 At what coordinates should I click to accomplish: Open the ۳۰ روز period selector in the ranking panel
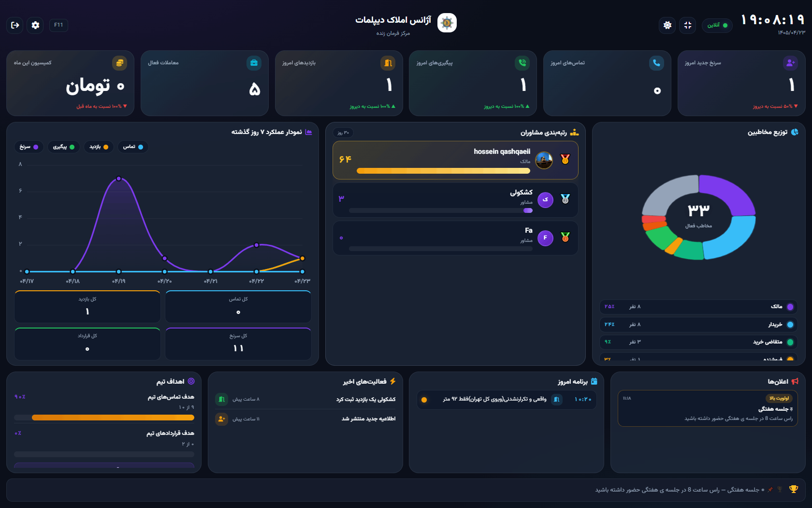(343, 133)
